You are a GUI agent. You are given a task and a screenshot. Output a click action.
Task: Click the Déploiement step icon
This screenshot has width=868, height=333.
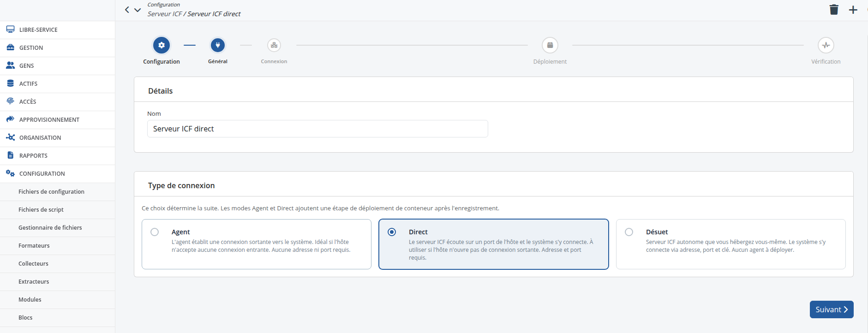550,45
